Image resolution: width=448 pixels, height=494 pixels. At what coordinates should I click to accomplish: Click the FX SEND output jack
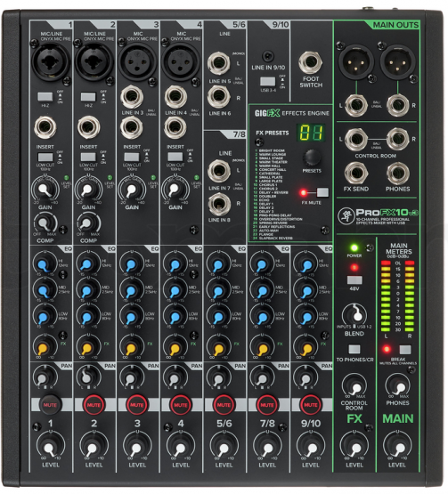[356, 174]
